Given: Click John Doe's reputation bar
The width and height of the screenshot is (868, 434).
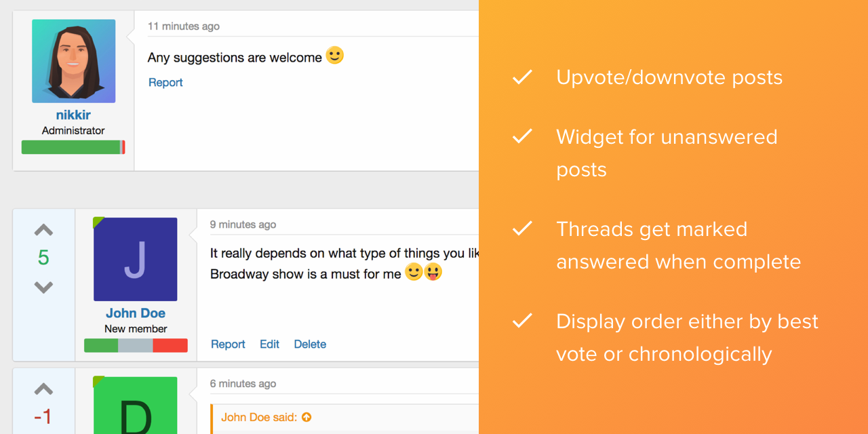Looking at the screenshot, I should click(x=136, y=346).
